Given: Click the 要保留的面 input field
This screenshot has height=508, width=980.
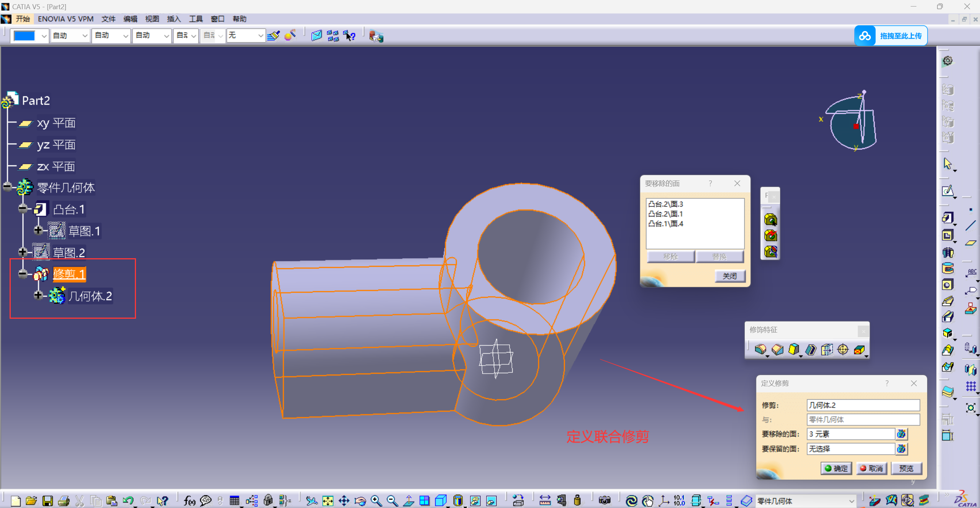Looking at the screenshot, I should pos(851,449).
